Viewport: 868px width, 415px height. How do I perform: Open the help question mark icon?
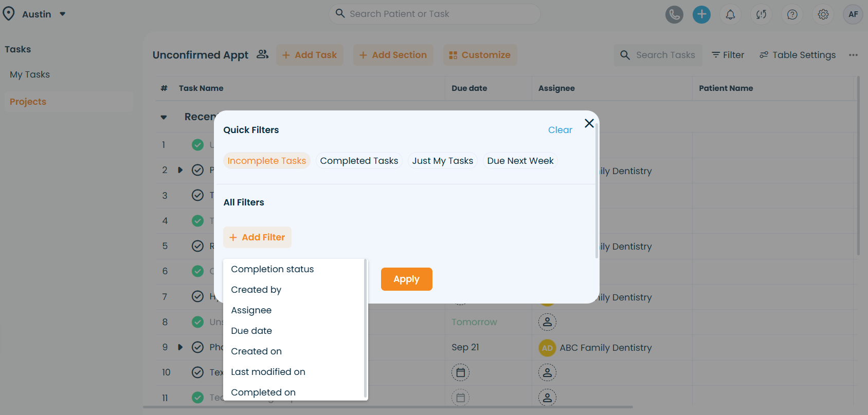tap(792, 14)
